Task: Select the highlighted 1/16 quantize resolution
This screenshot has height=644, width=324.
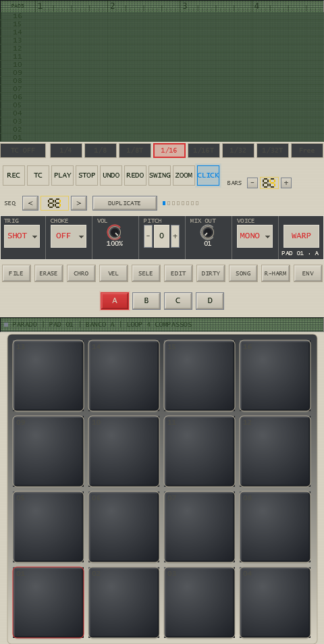Action: [169, 151]
